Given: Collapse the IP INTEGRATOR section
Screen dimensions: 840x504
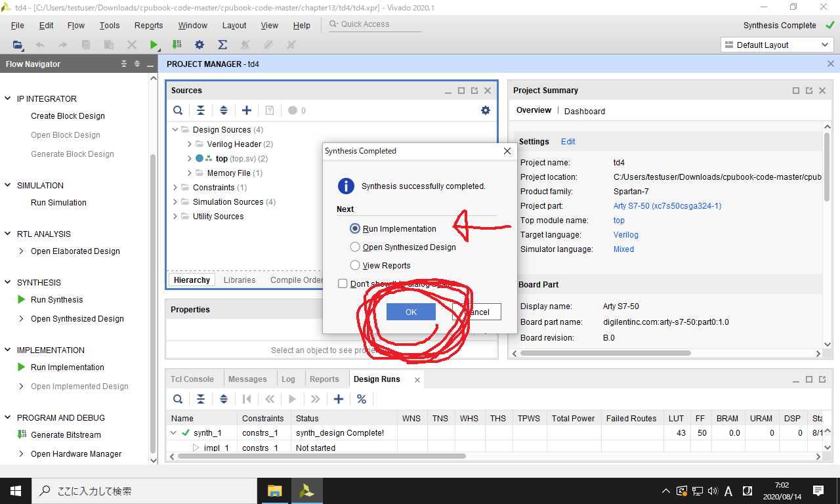Looking at the screenshot, I should 8,98.
